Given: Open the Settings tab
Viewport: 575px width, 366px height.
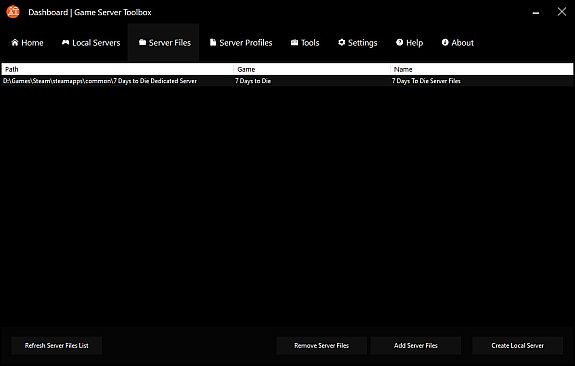Looking at the screenshot, I should 358,43.
